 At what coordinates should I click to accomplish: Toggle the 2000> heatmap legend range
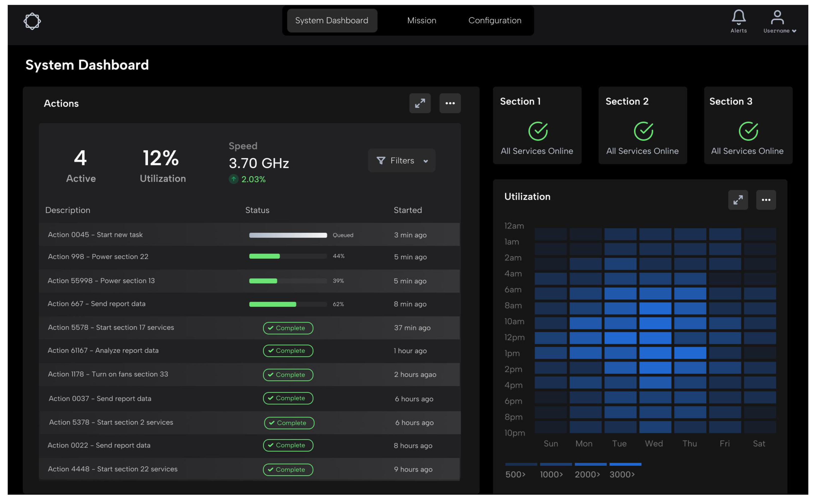587,474
